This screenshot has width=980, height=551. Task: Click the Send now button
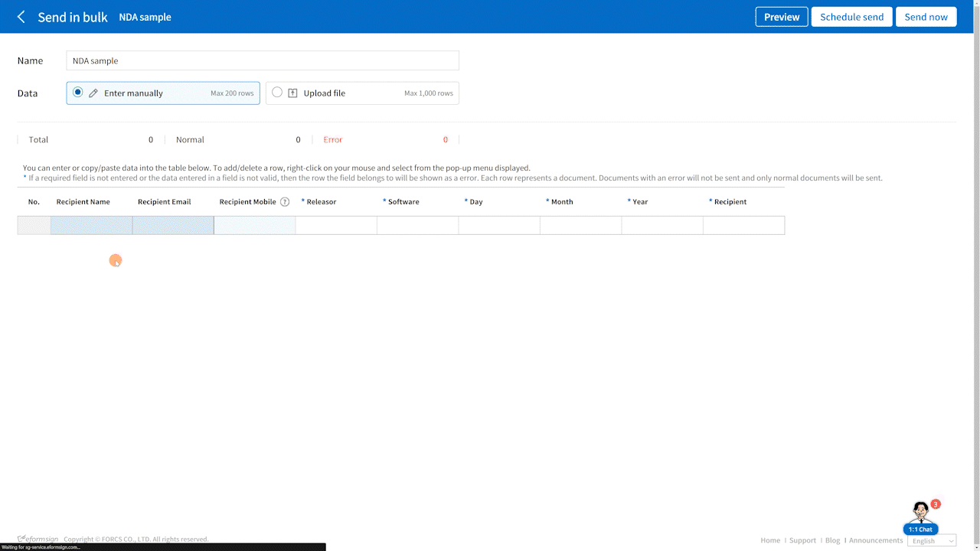pyautogui.click(x=926, y=17)
